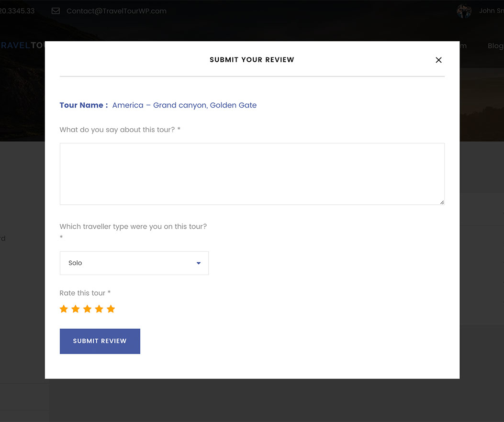
Task: Focus the tour review text area
Action: (x=252, y=174)
